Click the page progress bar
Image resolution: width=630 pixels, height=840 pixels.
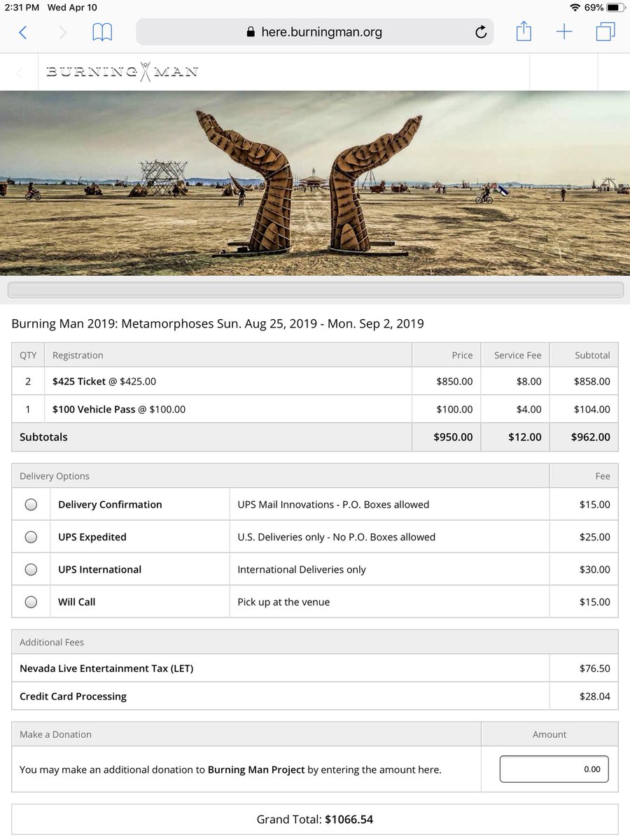[x=315, y=290]
